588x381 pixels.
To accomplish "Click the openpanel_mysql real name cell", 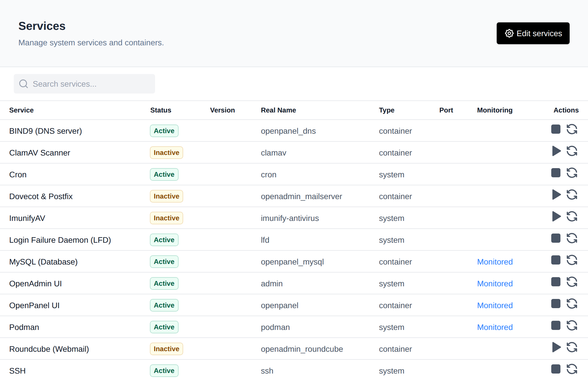I will tap(292, 262).
